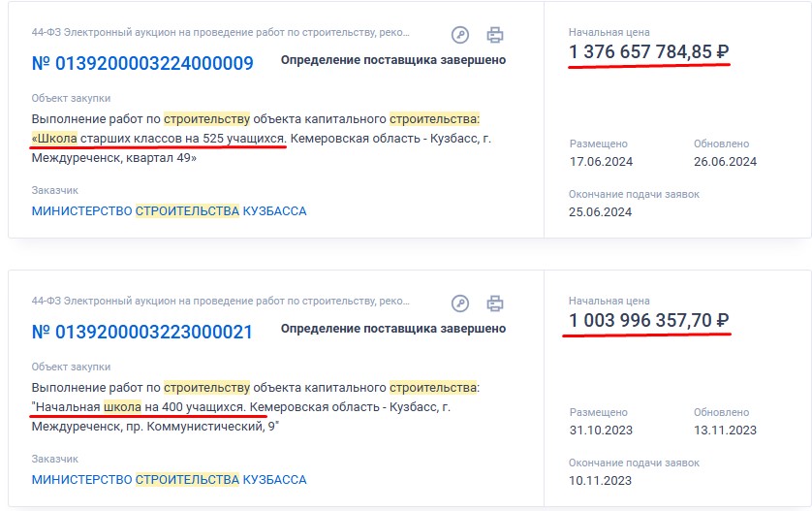The width and height of the screenshot is (812, 511).
Task: Click the updated date 26.06.2024
Action: (725, 162)
